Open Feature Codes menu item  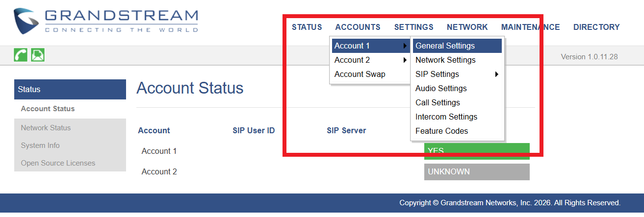[x=457, y=131]
